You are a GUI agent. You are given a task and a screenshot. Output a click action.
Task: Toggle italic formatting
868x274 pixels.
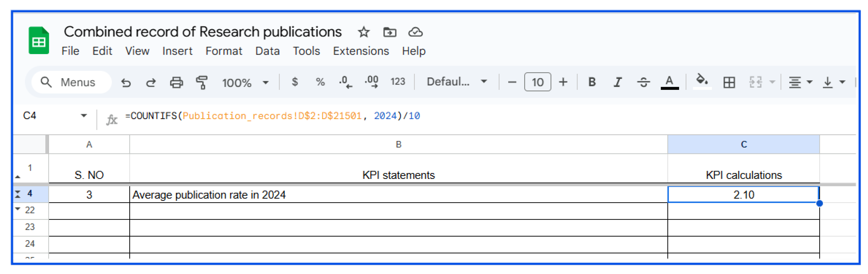tap(618, 82)
